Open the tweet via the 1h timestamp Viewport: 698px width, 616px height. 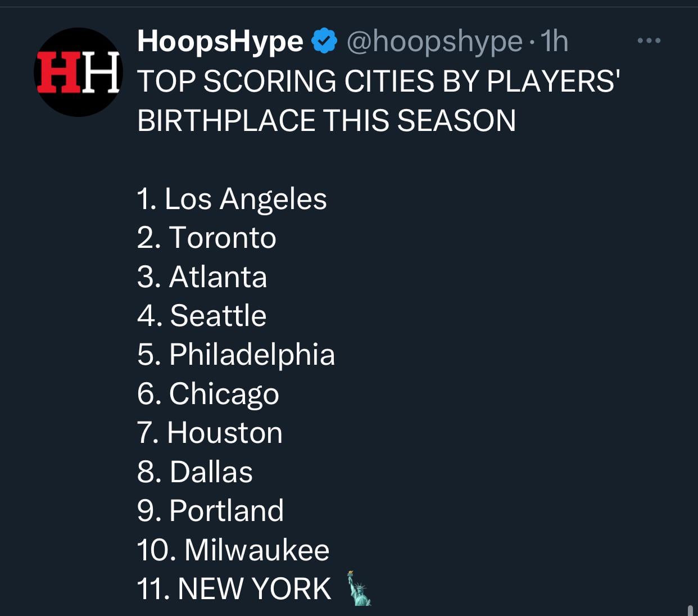coord(554,41)
